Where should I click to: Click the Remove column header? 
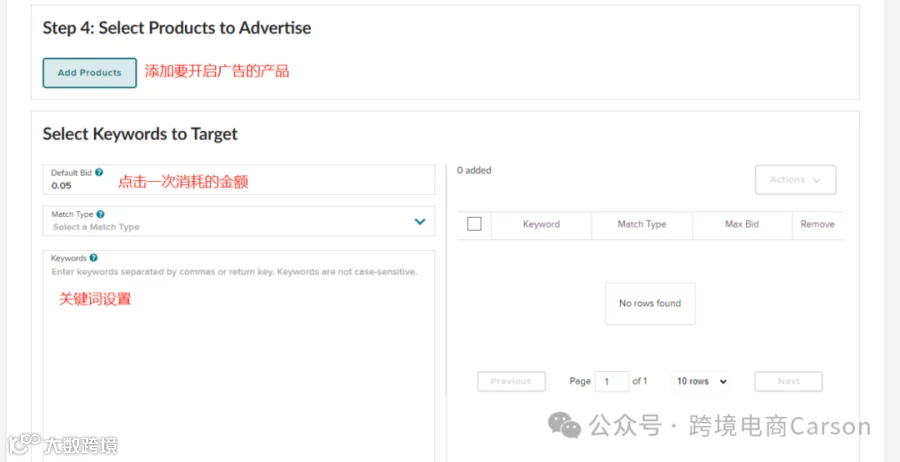[817, 224]
